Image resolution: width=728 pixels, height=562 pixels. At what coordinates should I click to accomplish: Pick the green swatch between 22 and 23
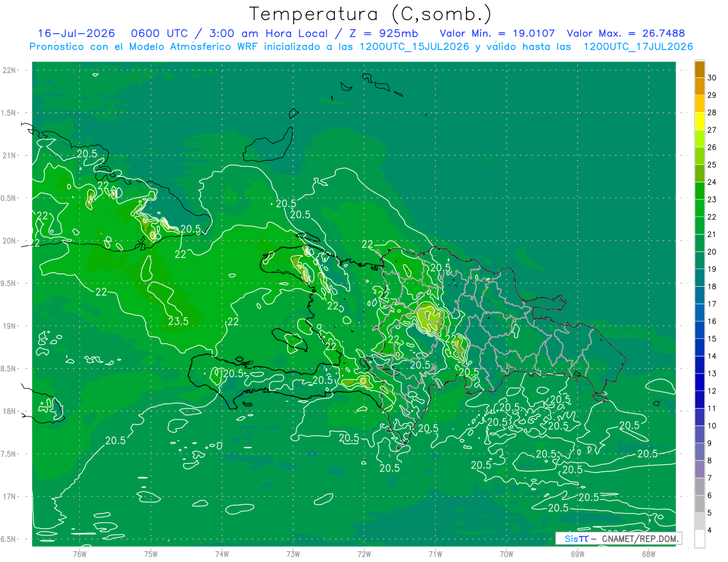click(x=699, y=209)
